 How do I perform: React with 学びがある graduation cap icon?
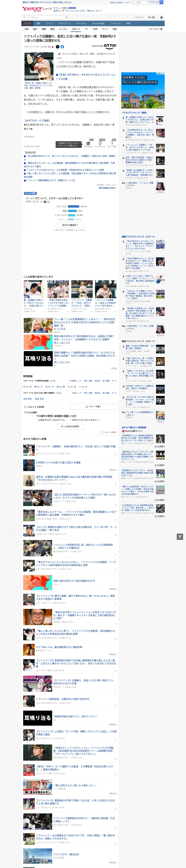click(x=88, y=144)
